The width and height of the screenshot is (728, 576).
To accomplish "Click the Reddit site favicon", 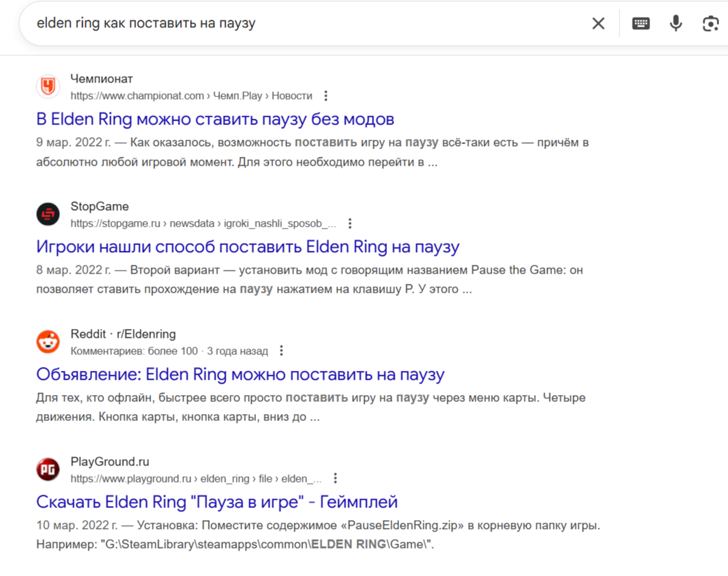I will point(48,342).
